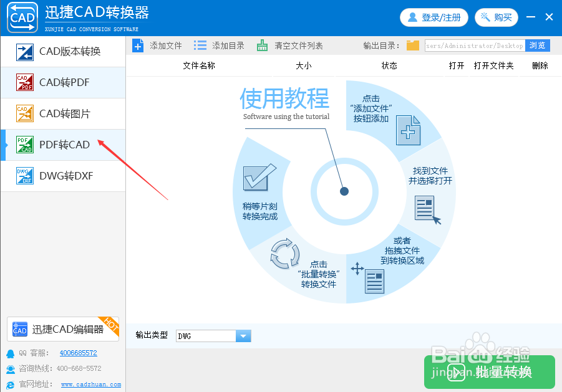The height and width of the screenshot is (392, 562).
Task: Visit the official site www.cadzhuan.com
Action: [91, 384]
